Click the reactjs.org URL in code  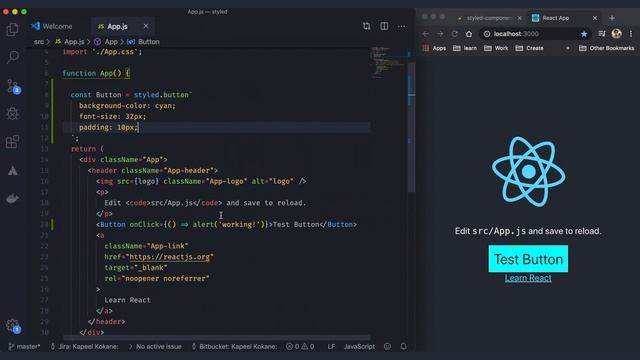[169, 257]
